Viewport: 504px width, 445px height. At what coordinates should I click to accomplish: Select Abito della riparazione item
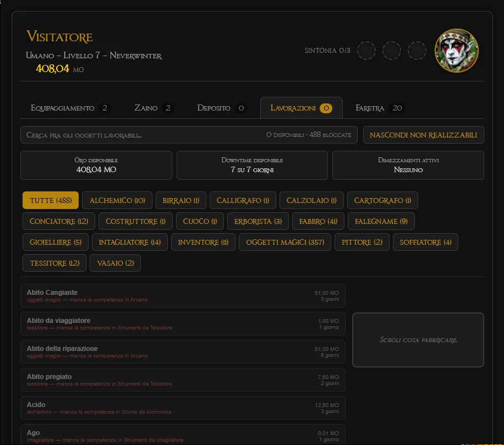click(183, 351)
